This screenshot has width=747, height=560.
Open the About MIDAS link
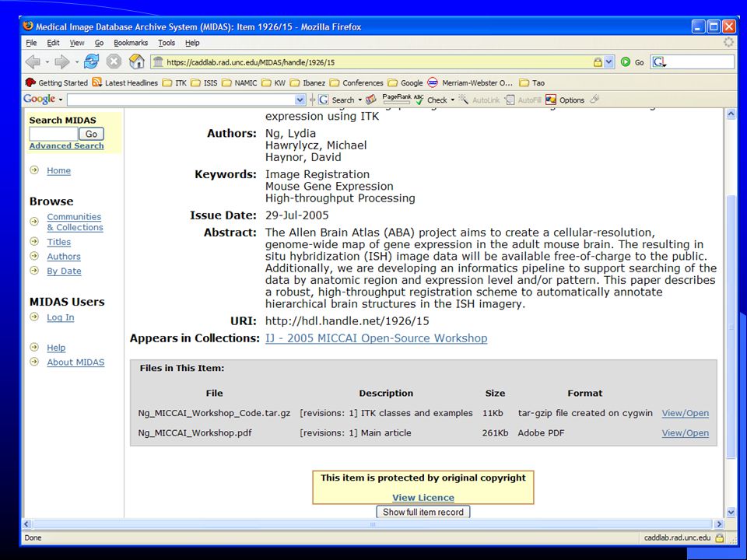(75, 362)
